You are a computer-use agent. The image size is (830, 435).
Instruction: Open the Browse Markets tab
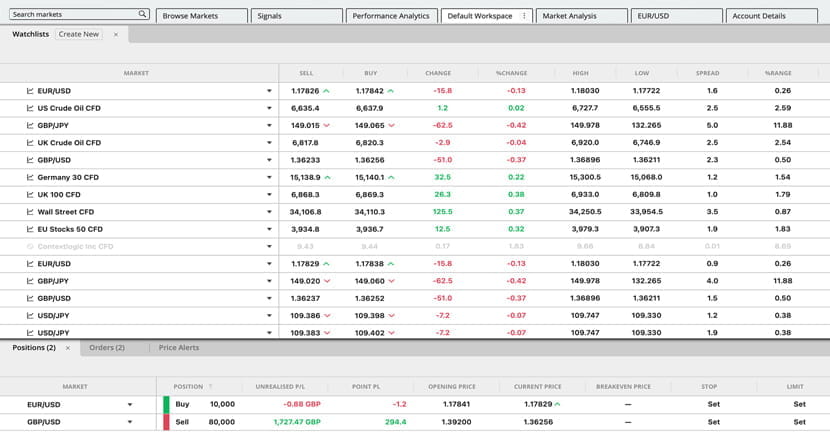(x=202, y=16)
